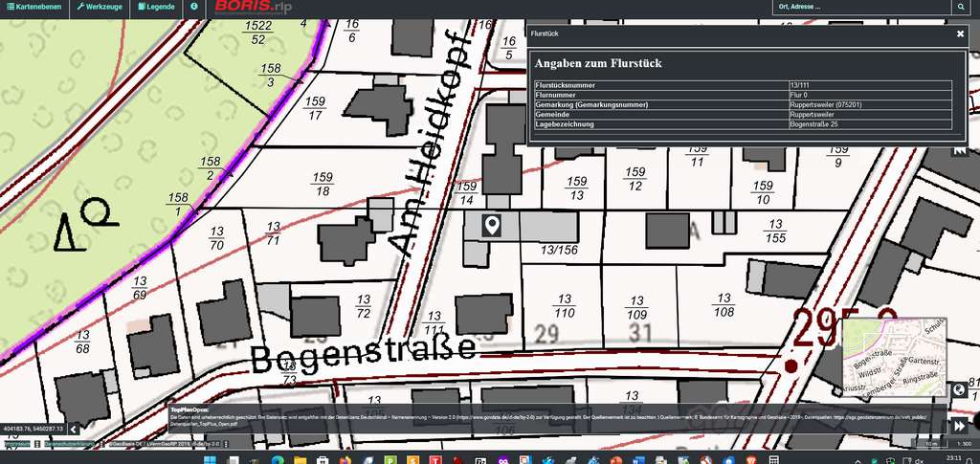980x464 pixels.
Task: Click parcel label 13/69 on map
Action: tap(140, 287)
